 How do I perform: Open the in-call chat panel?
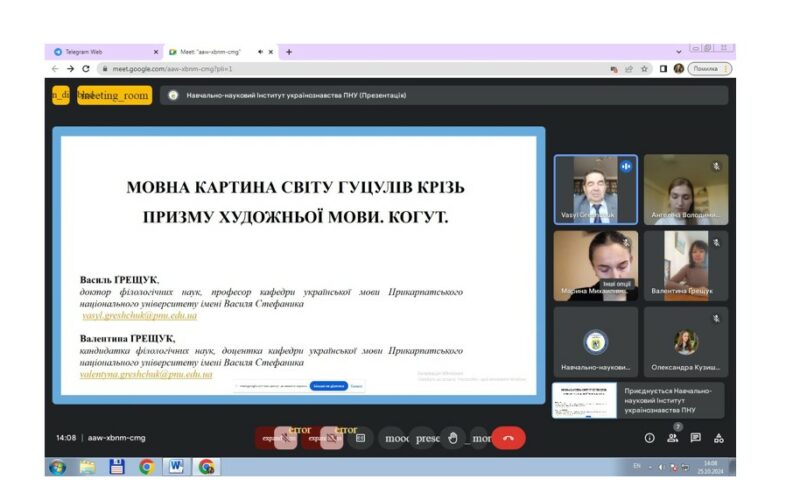tap(695, 438)
